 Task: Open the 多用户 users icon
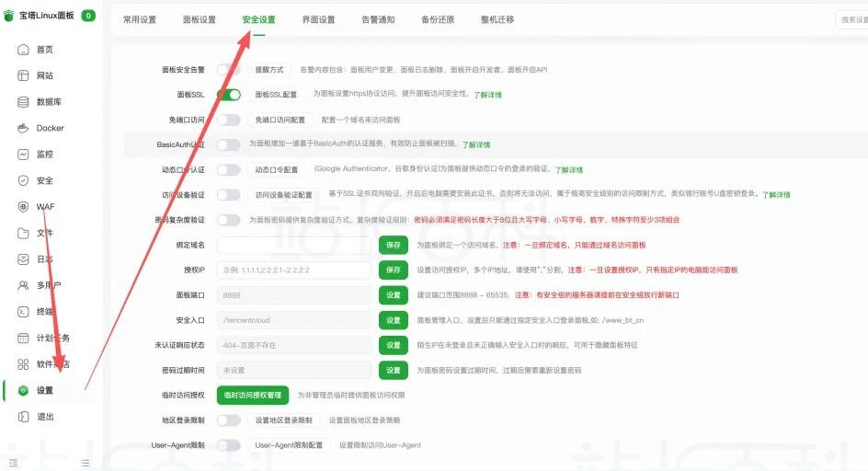click(x=23, y=285)
